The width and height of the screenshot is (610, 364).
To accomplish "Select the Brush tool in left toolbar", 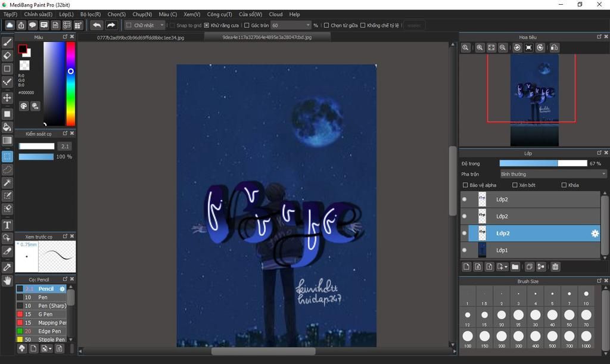I will tap(7, 42).
